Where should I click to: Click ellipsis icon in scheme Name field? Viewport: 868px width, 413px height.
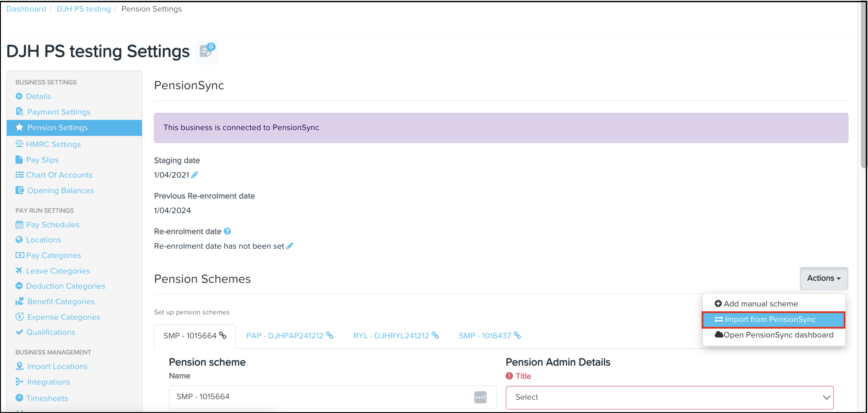480,397
